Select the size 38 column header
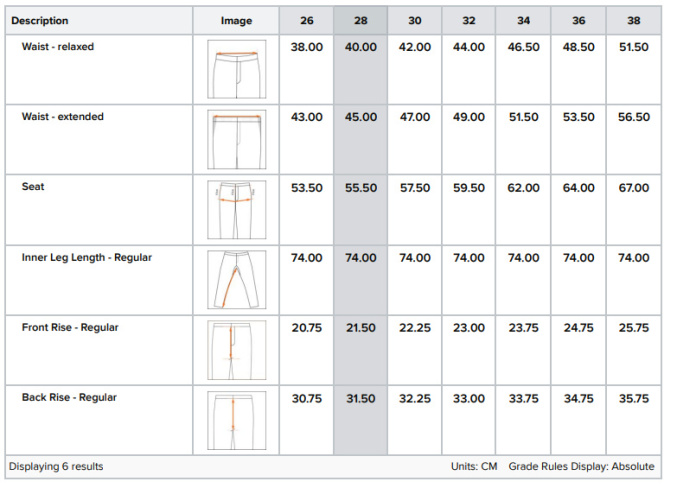 click(x=633, y=20)
